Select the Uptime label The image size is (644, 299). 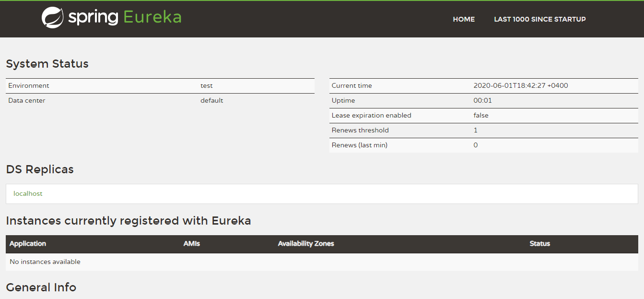(343, 100)
